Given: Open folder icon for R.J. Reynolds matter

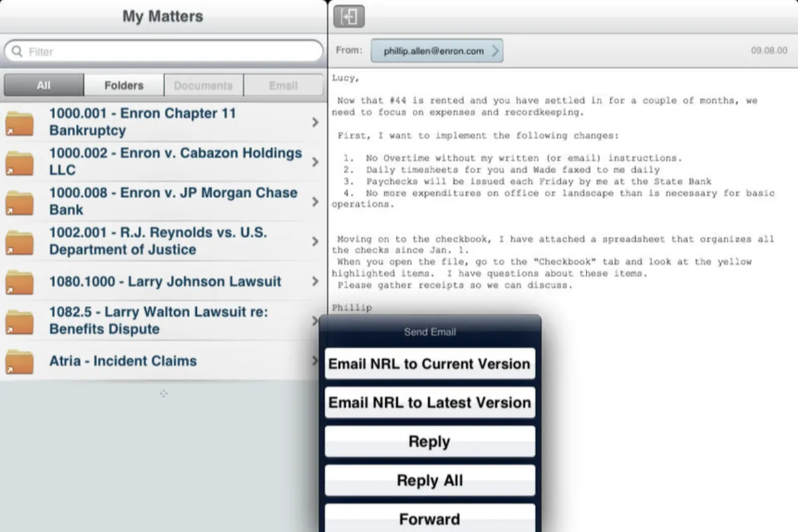Looking at the screenshot, I should point(19,243).
